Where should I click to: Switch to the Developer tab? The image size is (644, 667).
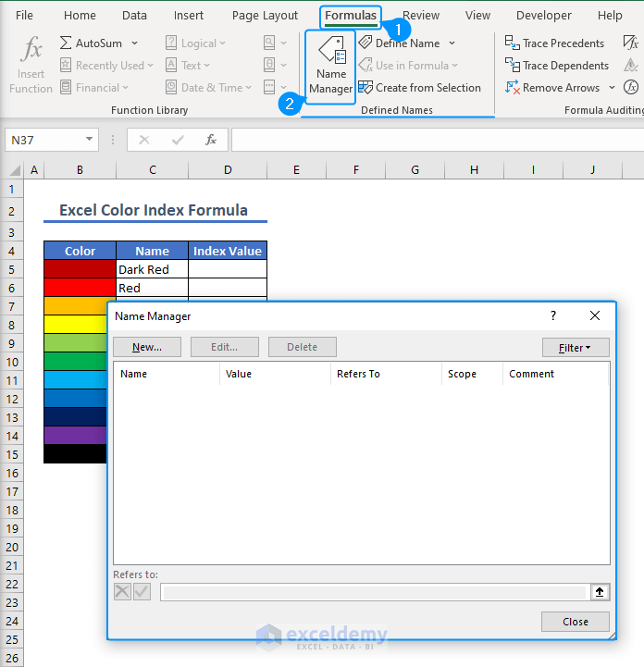pyautogui.click(x=544, y=16)
